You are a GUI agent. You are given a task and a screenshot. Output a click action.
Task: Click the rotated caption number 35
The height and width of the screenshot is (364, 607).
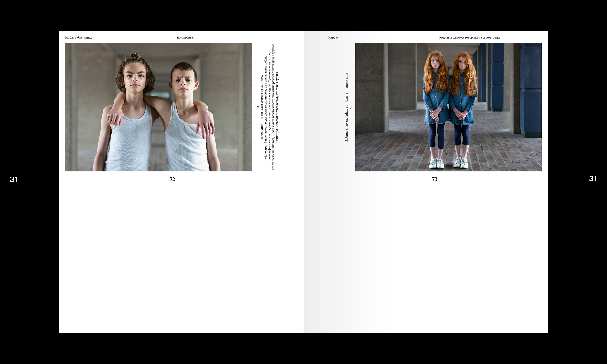(351, 107)
